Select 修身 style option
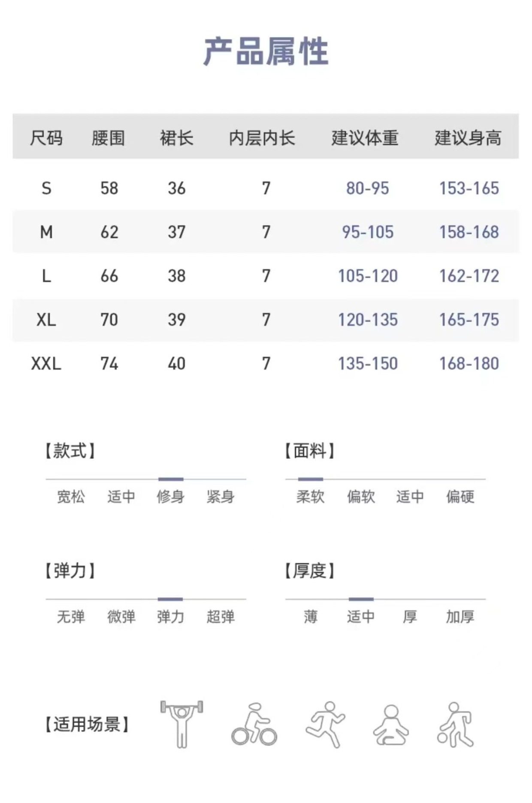Viewport: 532px width, 803px height. click(x=170, y=497)
